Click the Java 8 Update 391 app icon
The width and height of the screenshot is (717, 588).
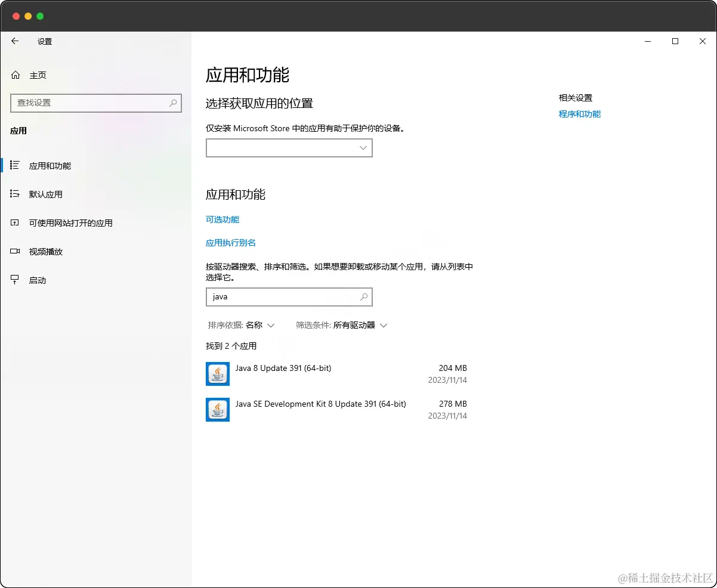(x=217, y=374)
